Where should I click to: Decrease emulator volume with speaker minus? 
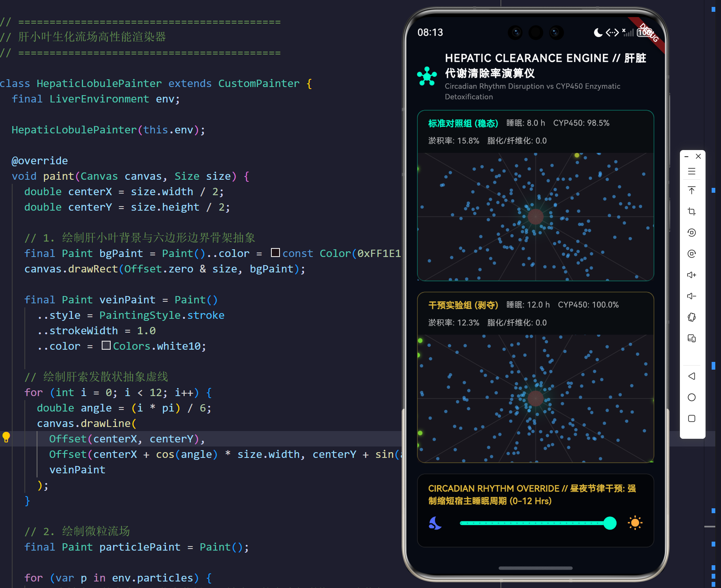(x=692, y=296)
